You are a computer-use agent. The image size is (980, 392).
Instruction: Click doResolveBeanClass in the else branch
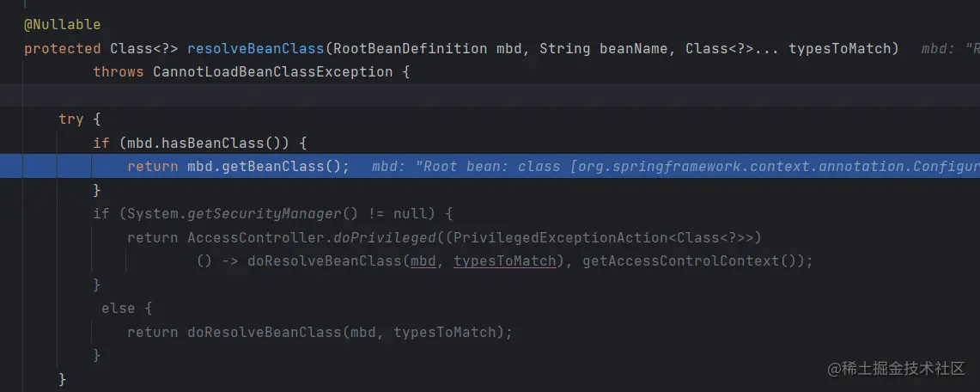[265, 333]
